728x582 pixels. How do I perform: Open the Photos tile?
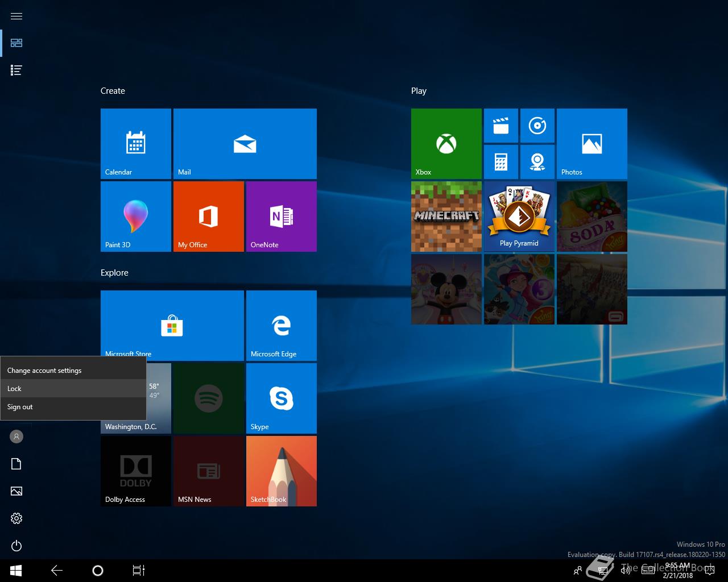point(592,144)
